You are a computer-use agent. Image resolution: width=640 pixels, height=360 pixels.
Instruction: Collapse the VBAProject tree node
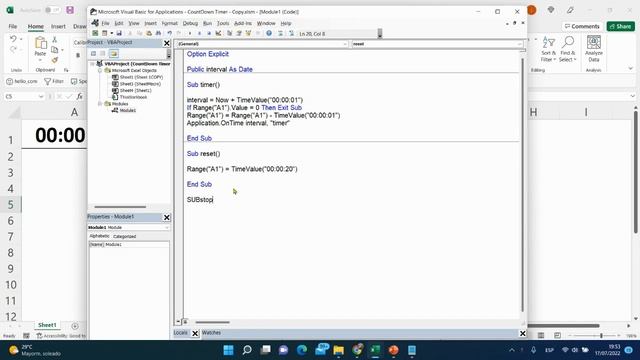93,64
